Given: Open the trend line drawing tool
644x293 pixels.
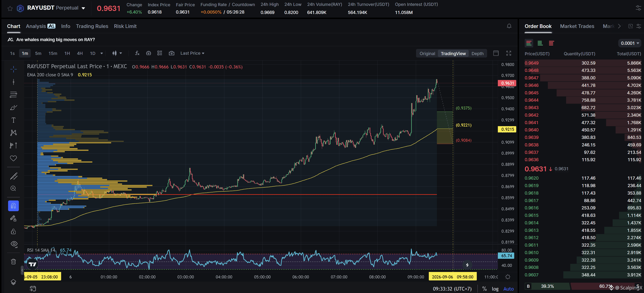Looking at the screenshot, I should pos(14,82).
